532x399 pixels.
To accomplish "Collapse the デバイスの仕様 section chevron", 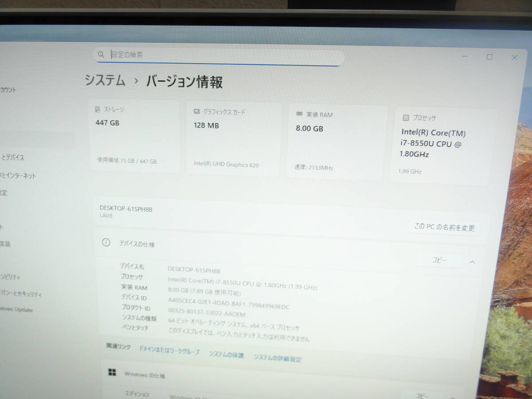I will click(472, 262).
